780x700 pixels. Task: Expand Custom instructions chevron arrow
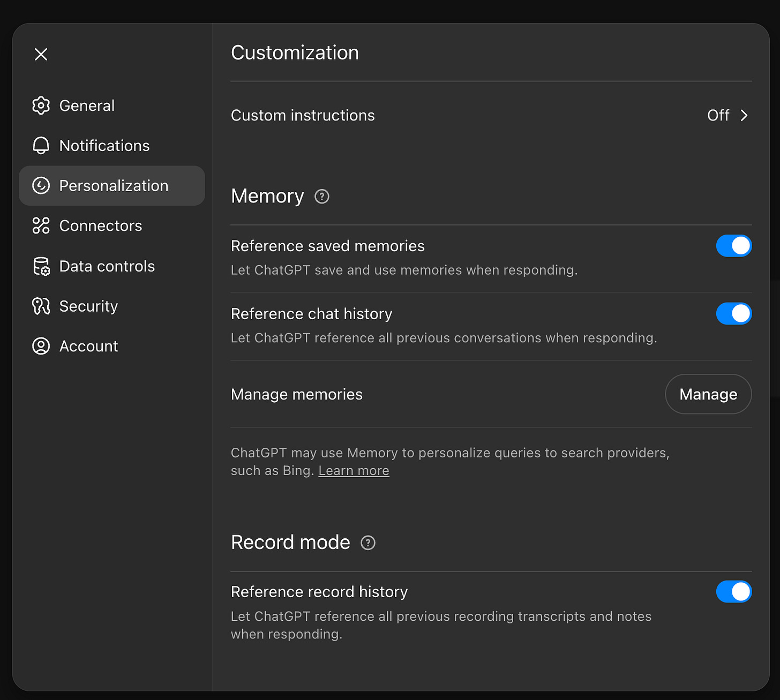click(744, 116)
